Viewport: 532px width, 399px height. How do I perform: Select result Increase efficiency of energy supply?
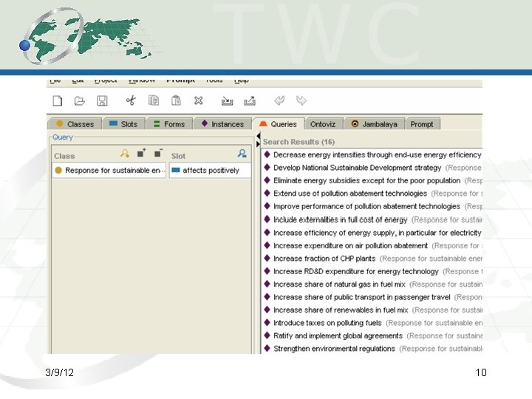[373, 233]
